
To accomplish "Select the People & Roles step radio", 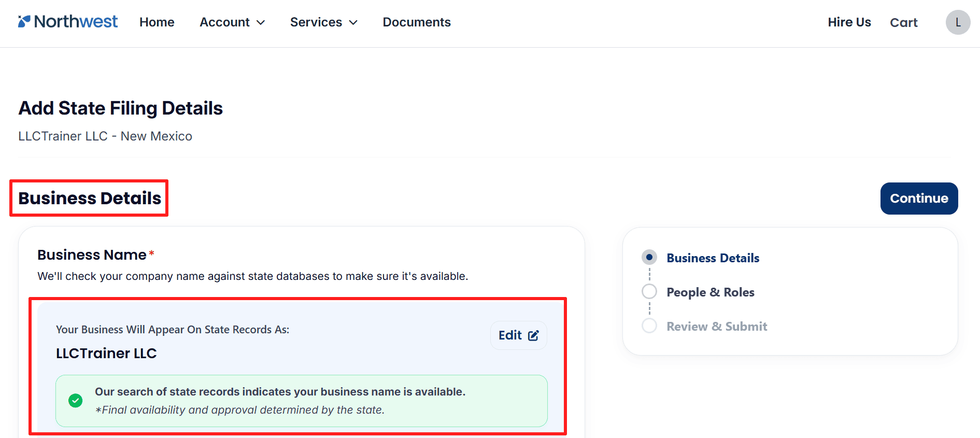I will click(x=649, y=291).
